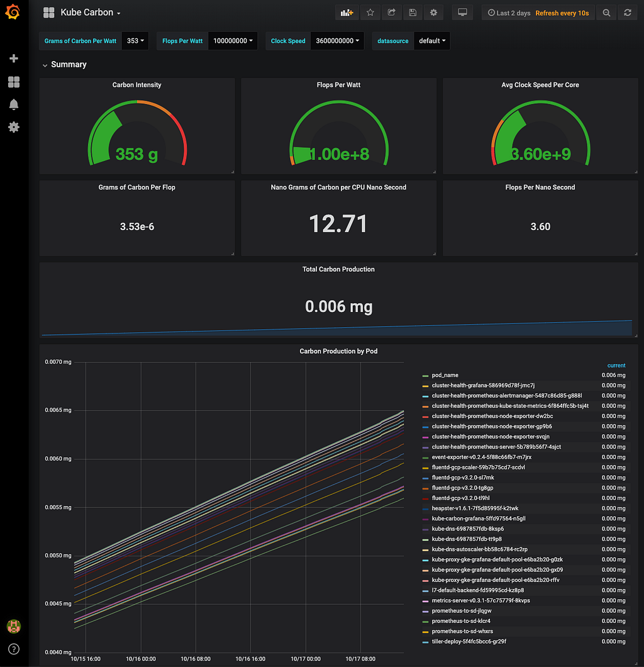644x667 pixels.
Task: Open sidebar Configuration gear
Action: coord(14,127)
